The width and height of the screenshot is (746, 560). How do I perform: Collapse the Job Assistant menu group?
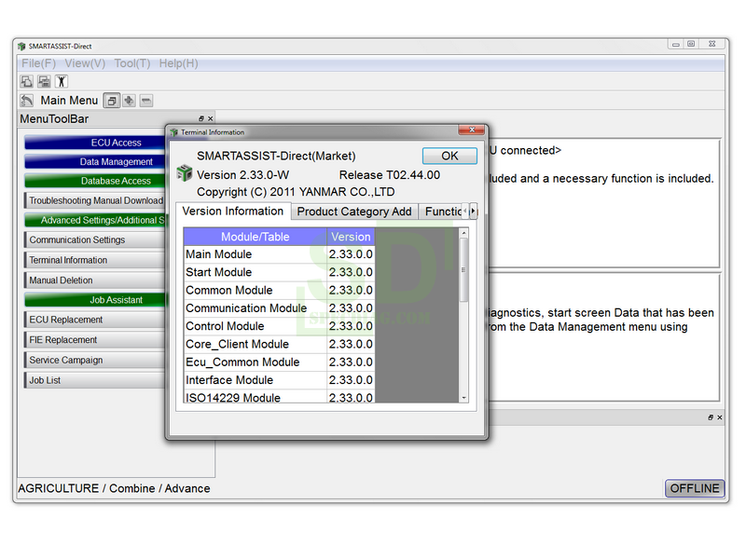coord(117,300)
